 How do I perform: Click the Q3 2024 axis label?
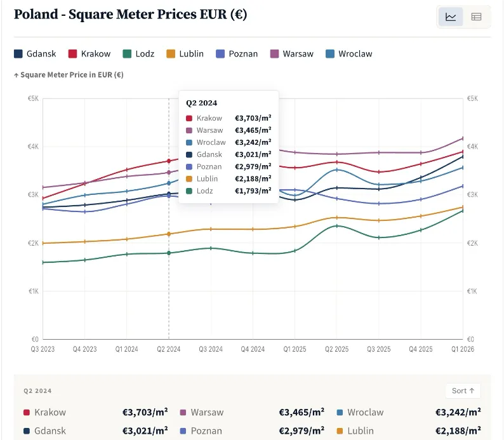pyautogui.click(x=211, y=349)
